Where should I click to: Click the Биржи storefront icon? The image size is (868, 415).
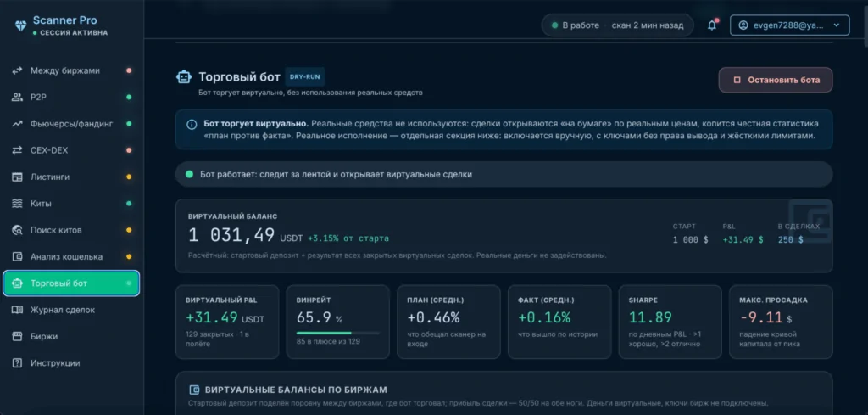[x=17, y=336]
